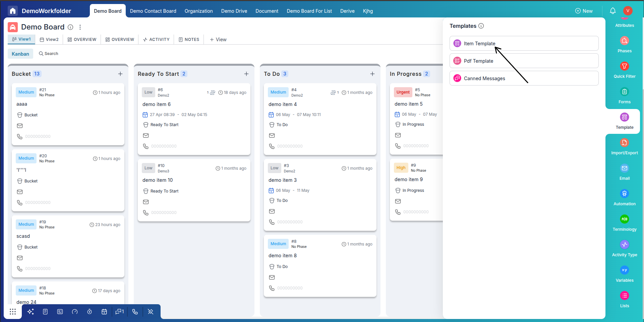Open the Terminology sidebar icon
Image resolution: width=644 pixels, height=322 pixels.
pos(624,219)
